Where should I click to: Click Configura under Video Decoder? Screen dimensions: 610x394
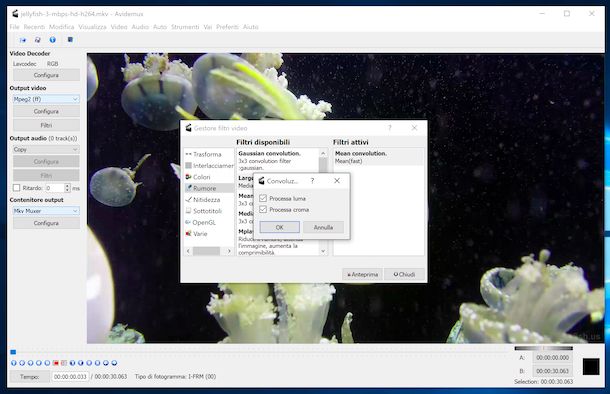(46, 75)
